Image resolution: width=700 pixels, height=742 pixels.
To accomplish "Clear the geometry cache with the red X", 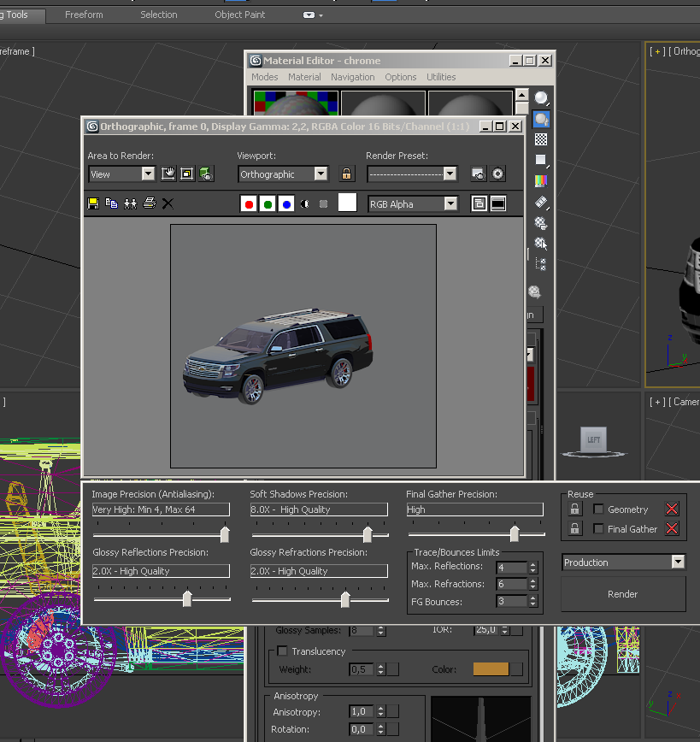I will point(672,509).
